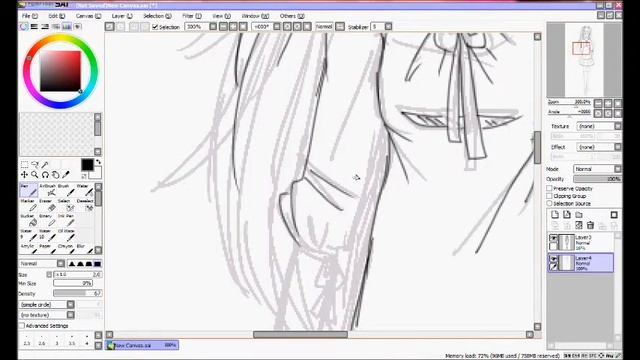Hide Layer4 using its eye icon
The image size is (640, 360).
tap(553, 259)
